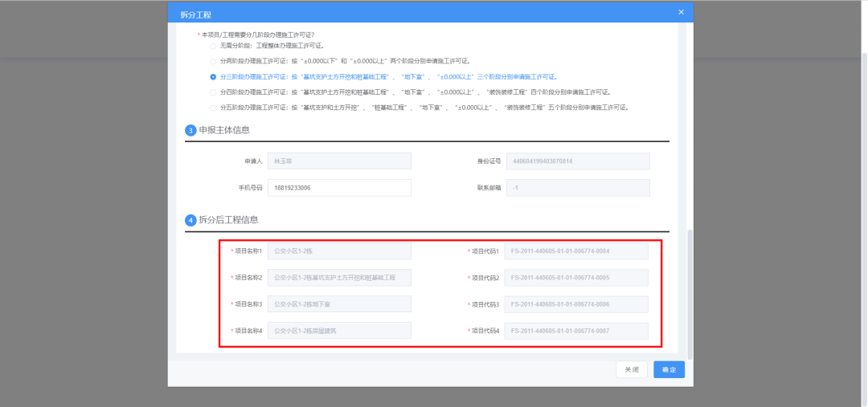The height and width of the screenshot is (407, 868).
Task: Click the 项目名称1 field 公交小区1-2栋
Action: click(339, 250)
